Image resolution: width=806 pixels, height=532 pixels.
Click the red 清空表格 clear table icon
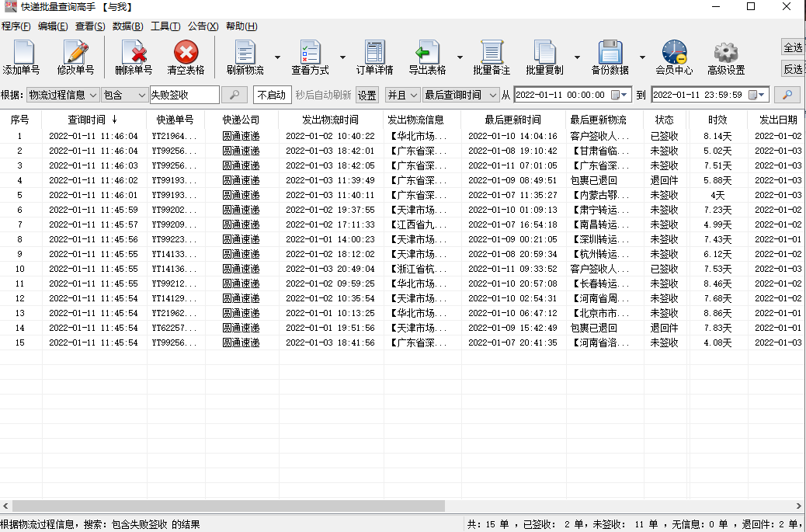(186, 53)
